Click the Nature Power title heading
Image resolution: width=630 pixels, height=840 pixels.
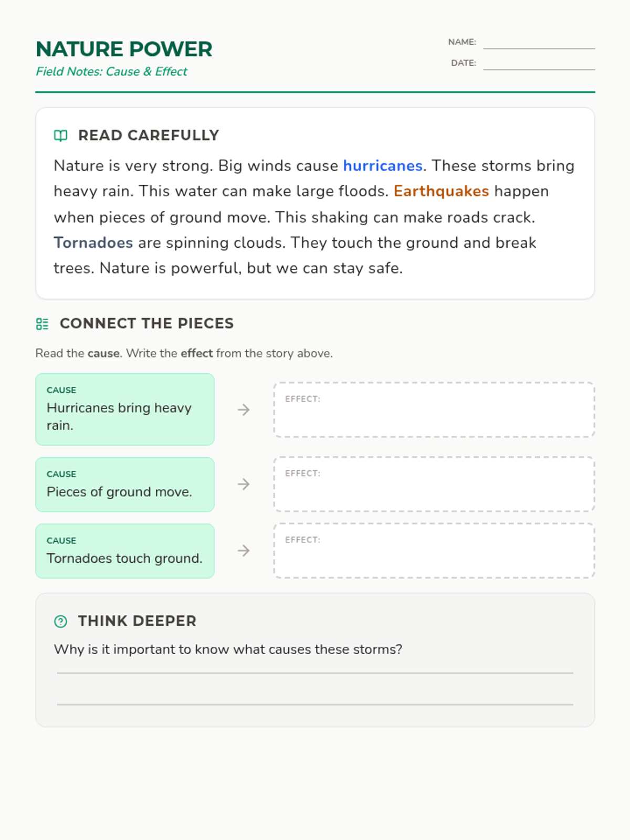(x=124, y=49)
